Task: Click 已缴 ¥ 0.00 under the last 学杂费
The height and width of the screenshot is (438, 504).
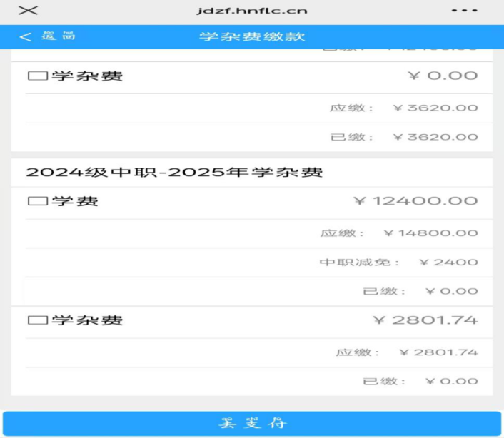Action: [x=259, y=382]
